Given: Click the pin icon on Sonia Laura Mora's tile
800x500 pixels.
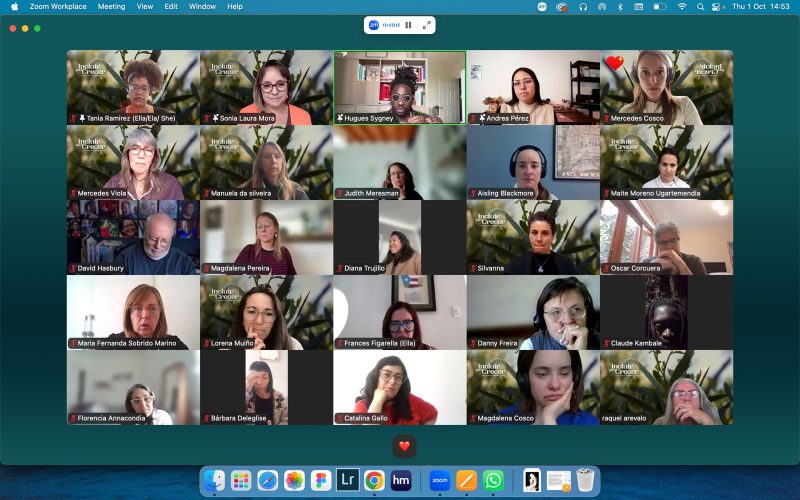Looking at the screenshot, I should pos(215,118).
